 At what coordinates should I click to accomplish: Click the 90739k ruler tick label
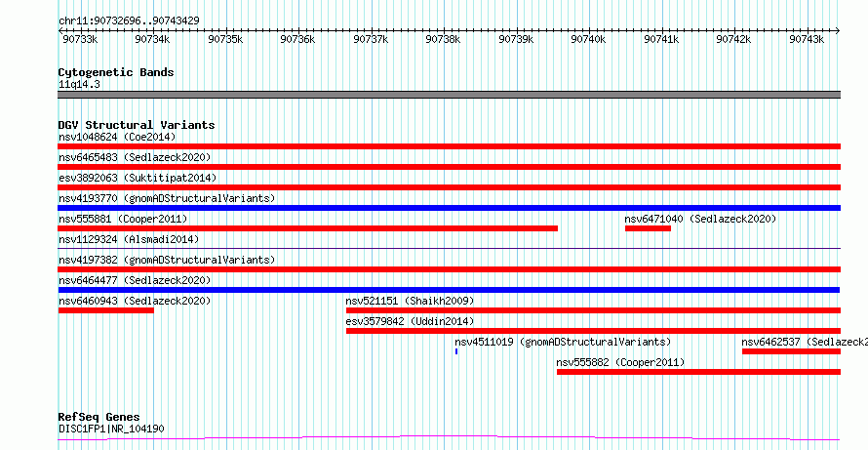coord(517,39)
